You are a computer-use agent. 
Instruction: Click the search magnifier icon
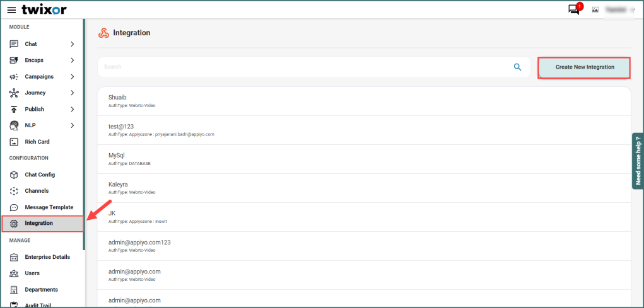[517, 67]
